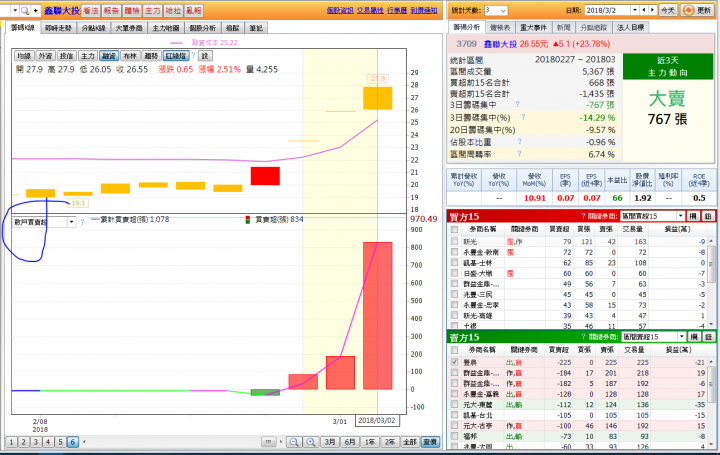The image size is (720, 455).
Task: Click help icon in 買方15 header
Action: tap(583, 216)
